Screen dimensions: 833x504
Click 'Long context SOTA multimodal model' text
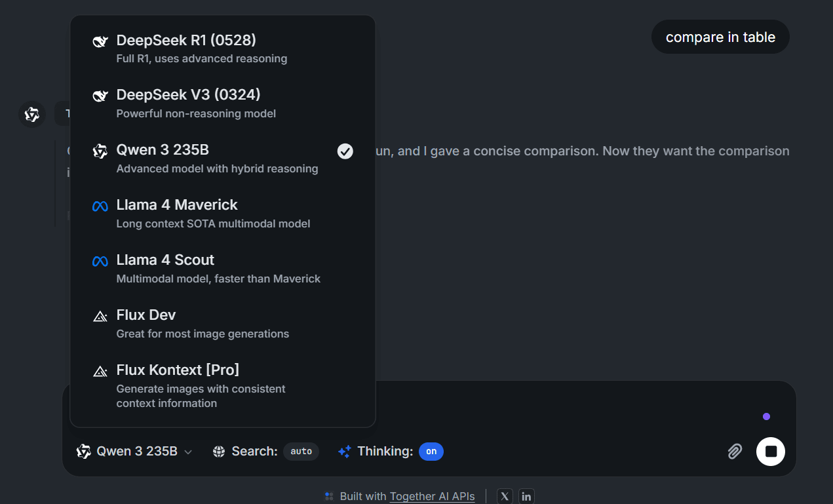214,224
